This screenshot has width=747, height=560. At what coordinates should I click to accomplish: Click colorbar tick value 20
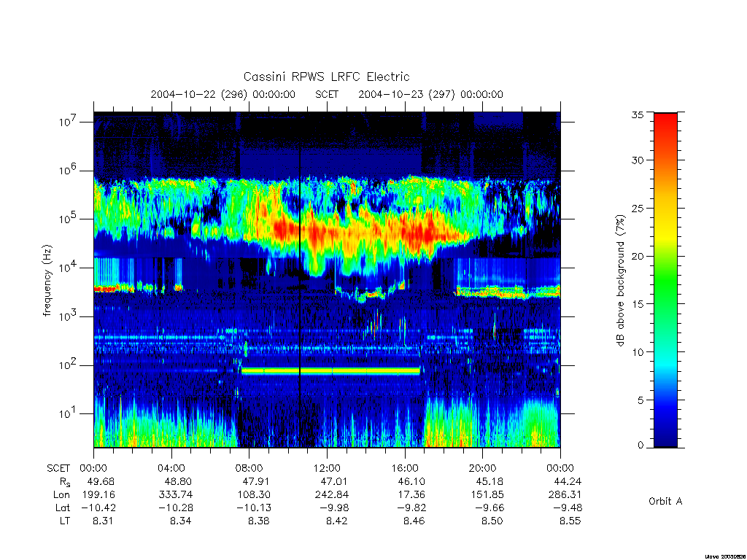[x=638, y=256]
